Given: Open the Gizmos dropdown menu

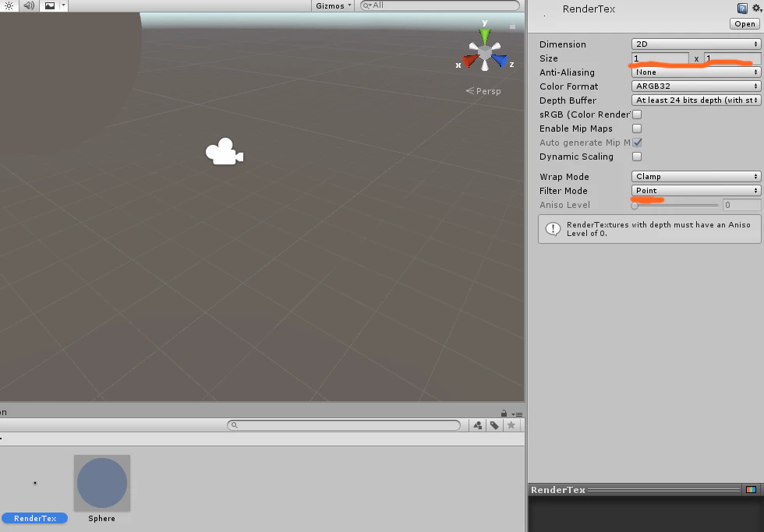Looking at the screenshot, I should point(334,5).
